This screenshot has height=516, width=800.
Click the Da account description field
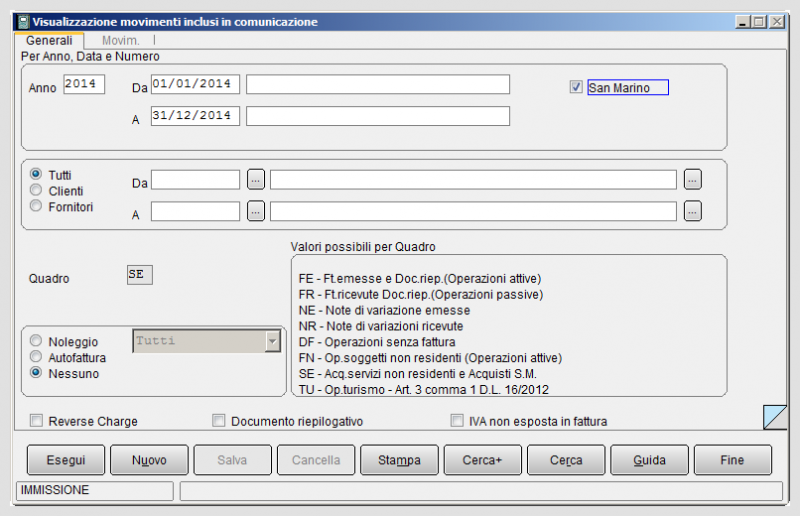(x=473, y=180)
